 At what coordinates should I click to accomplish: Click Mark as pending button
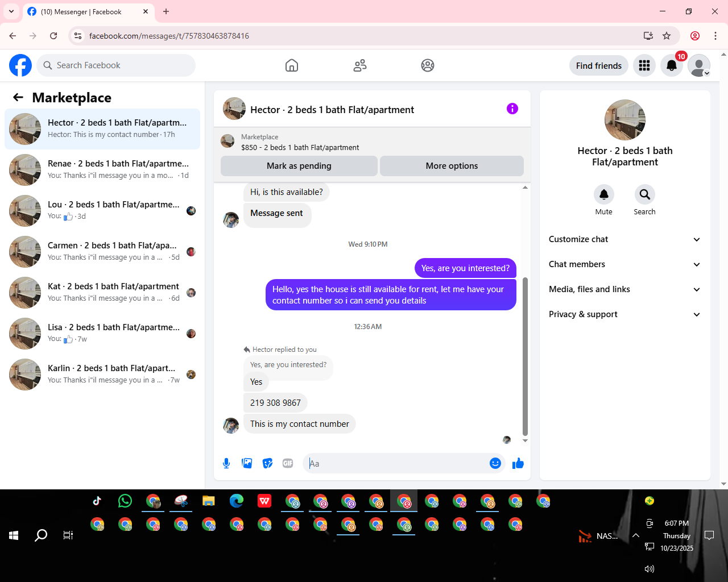point(299,166)
